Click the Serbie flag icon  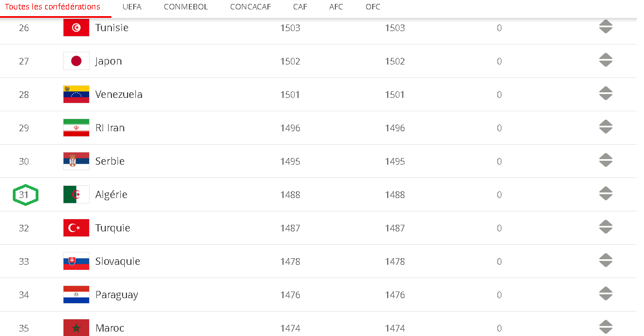pos(76,161)
